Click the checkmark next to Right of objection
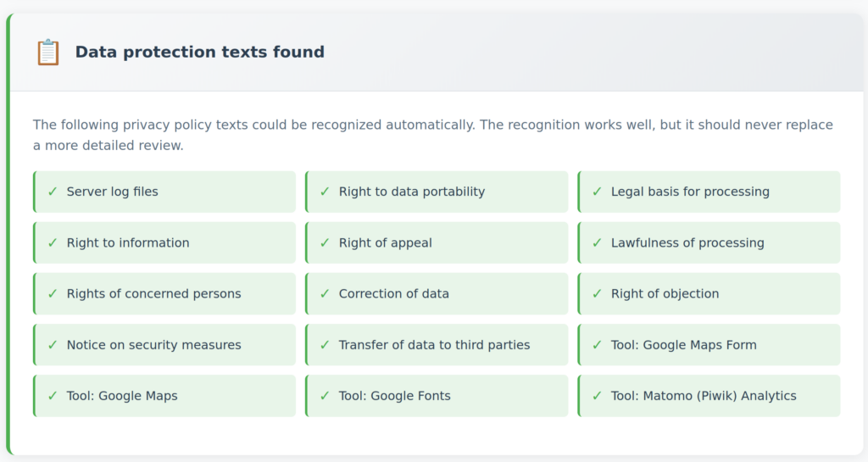The height and width of the screenshot is (462, 868). [597, 293]
